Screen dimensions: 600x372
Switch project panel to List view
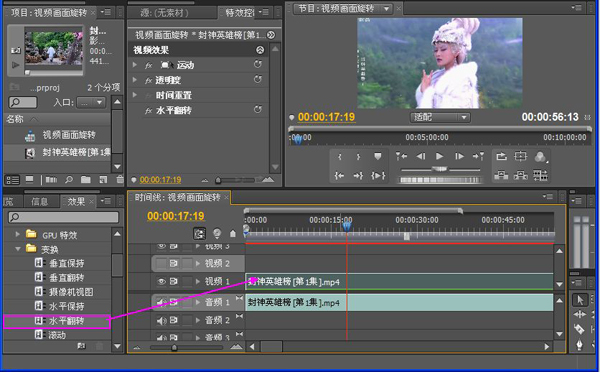point(12,180)
